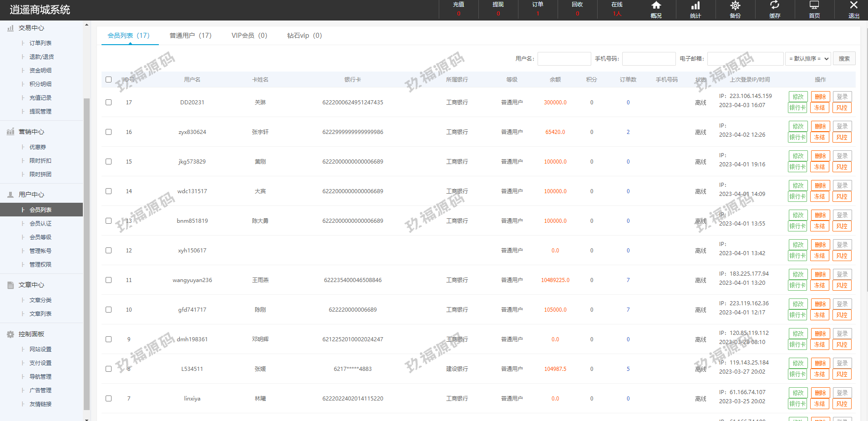The width and height of the screenshot is (868, 421).
Task: Click the 备份 backup gear icon
Action: 735,6
